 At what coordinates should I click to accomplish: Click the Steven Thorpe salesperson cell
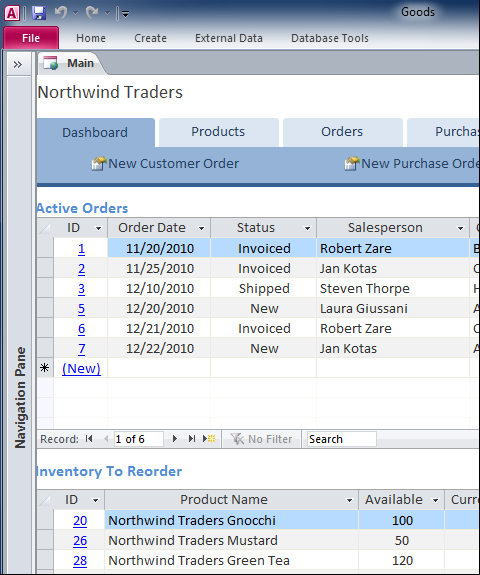[393, 288]
